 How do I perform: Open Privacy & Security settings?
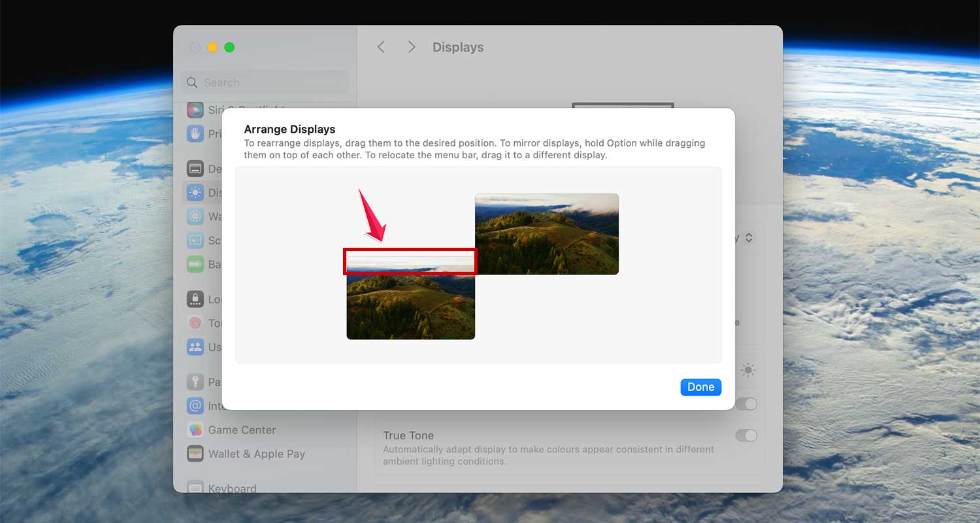coord(195,133)
